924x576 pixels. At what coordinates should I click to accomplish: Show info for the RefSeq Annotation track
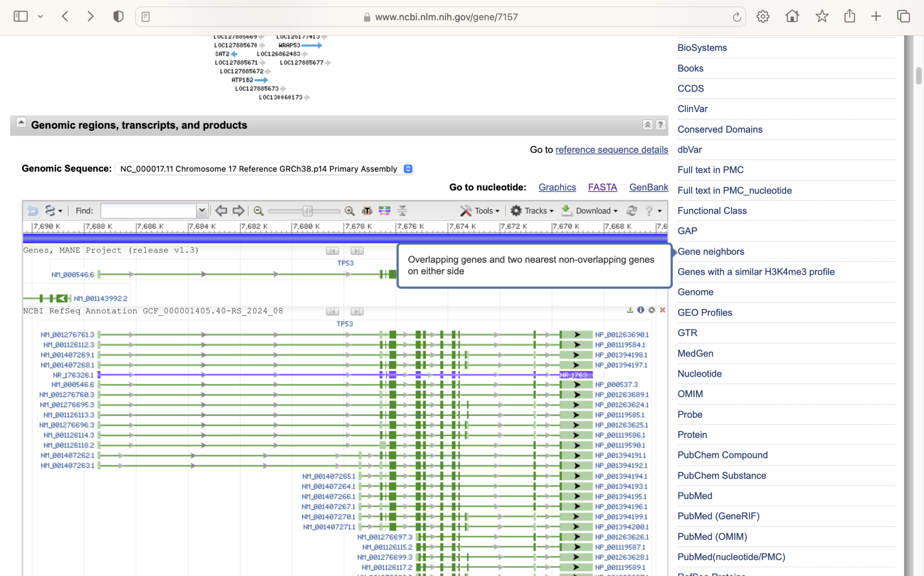641,311
